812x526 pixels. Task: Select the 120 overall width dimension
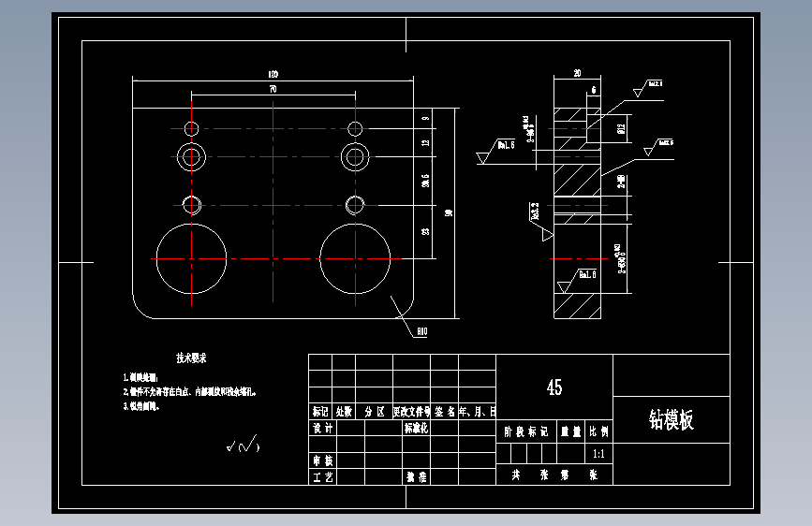[x=273, y=74]
